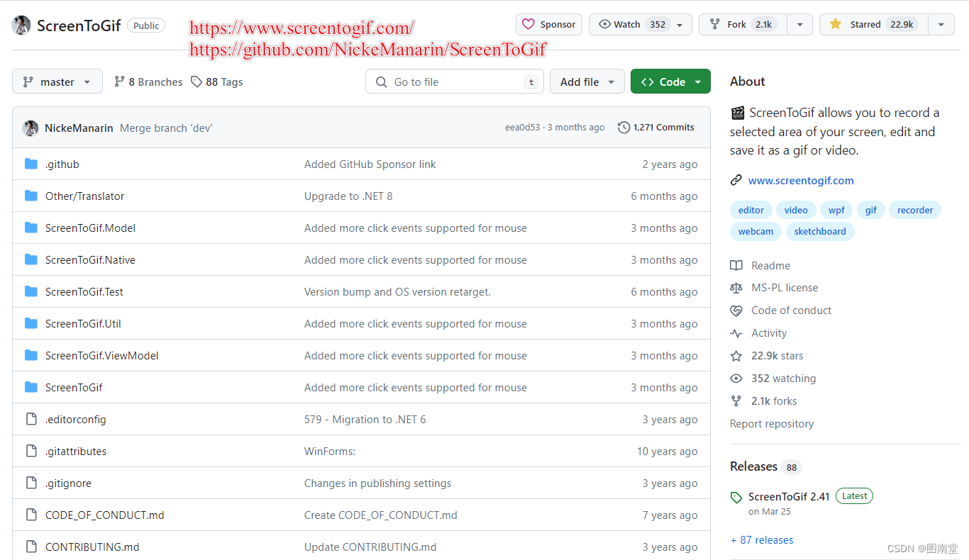Open the Releases heading link
This screenshot has height=560, width=969.
[x=753, y=466]
